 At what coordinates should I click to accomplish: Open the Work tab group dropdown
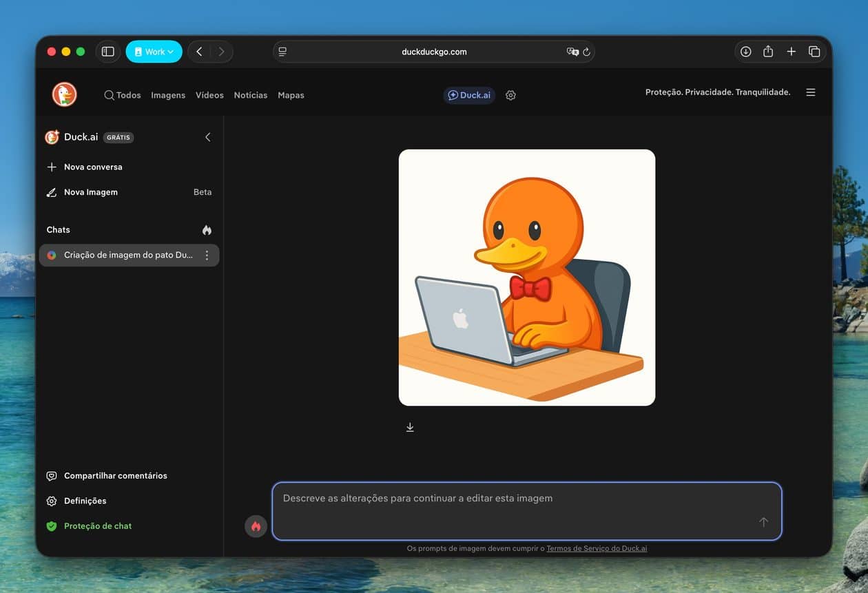point(154,51)
